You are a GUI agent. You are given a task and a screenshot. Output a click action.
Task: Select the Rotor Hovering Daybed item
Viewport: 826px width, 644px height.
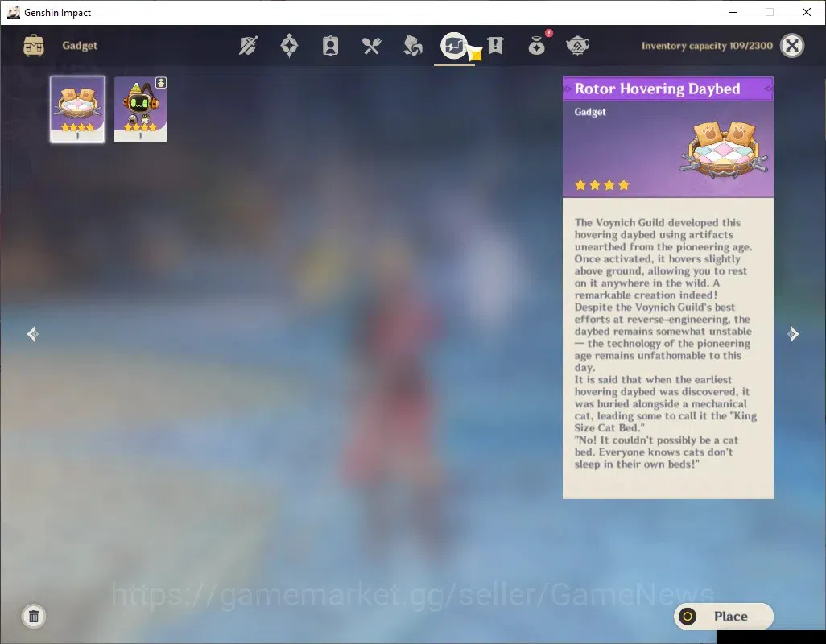pos(77,109)
